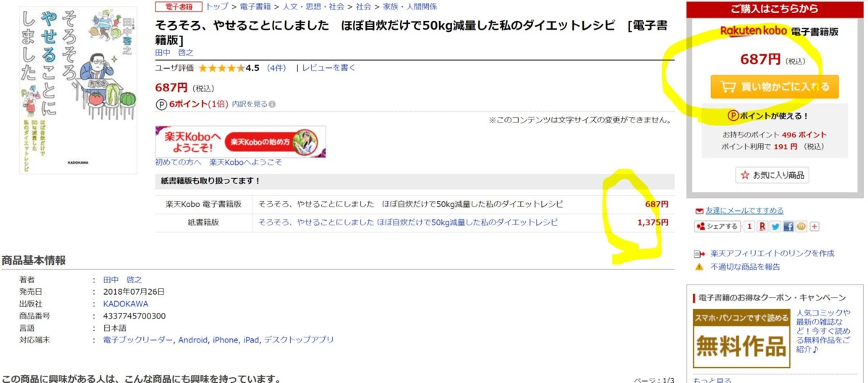Open 電子ブックリーダー device link
This screenshot has width=868, height=383.
[138, 340]
